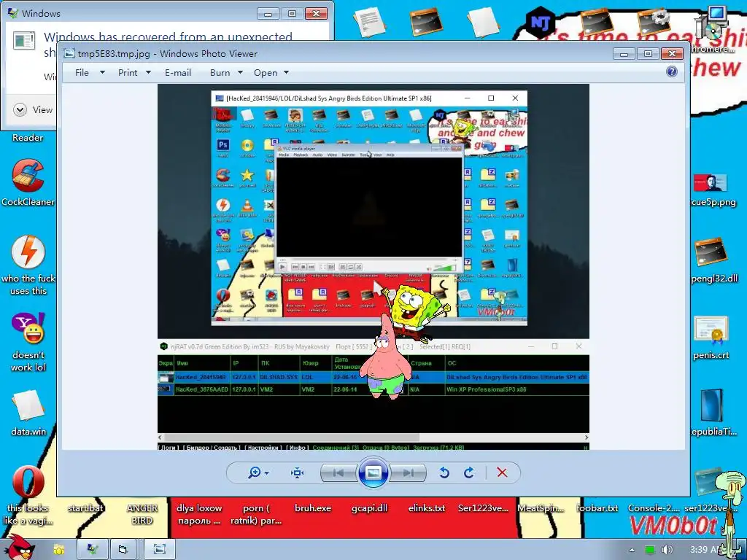Click the volume speaker tray icon
The image size is (747, 560).
click(x=667, y=550)
